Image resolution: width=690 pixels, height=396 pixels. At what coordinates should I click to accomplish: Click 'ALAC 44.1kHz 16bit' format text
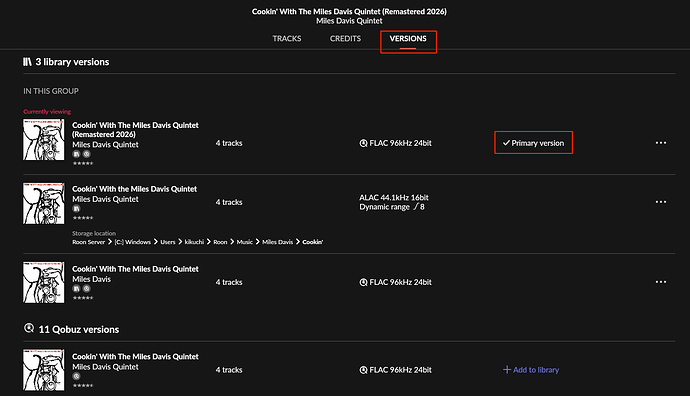pos(394,198)
